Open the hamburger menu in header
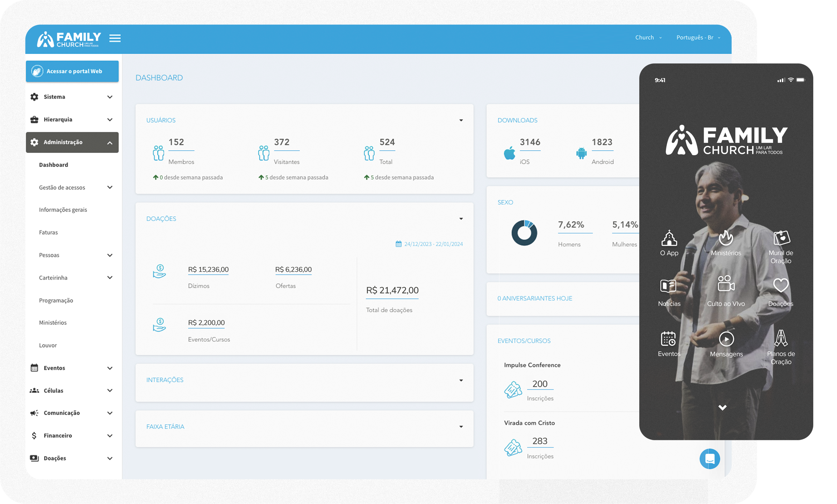The height and width of the screenshot is (504, 837). 115,38
